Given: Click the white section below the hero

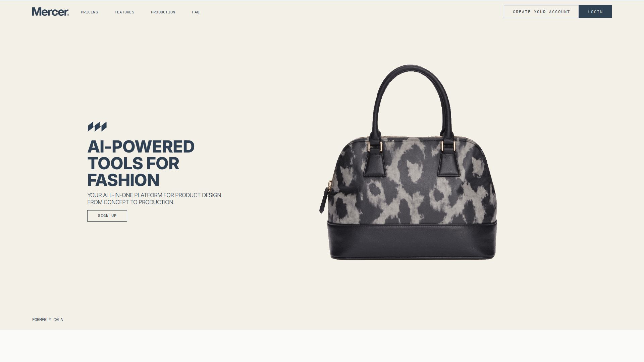Looking at the screenshot, I should point(322,346).
